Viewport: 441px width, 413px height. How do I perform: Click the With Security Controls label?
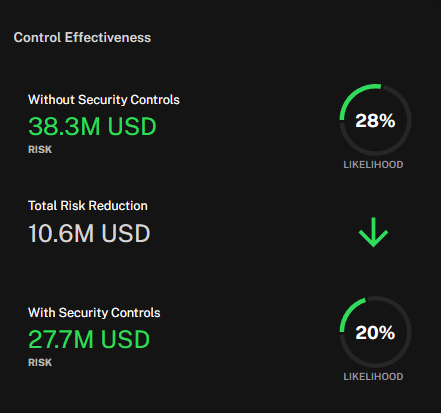coord(94,313)
